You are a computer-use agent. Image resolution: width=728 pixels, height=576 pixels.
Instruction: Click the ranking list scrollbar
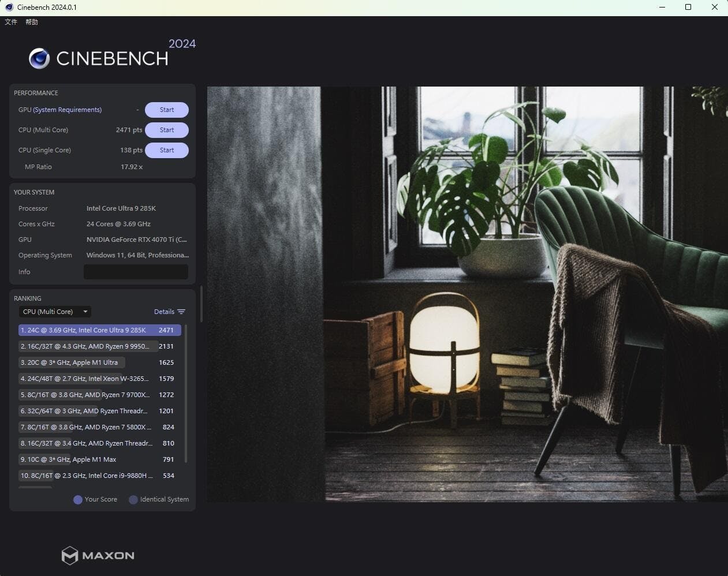(186, 394)
